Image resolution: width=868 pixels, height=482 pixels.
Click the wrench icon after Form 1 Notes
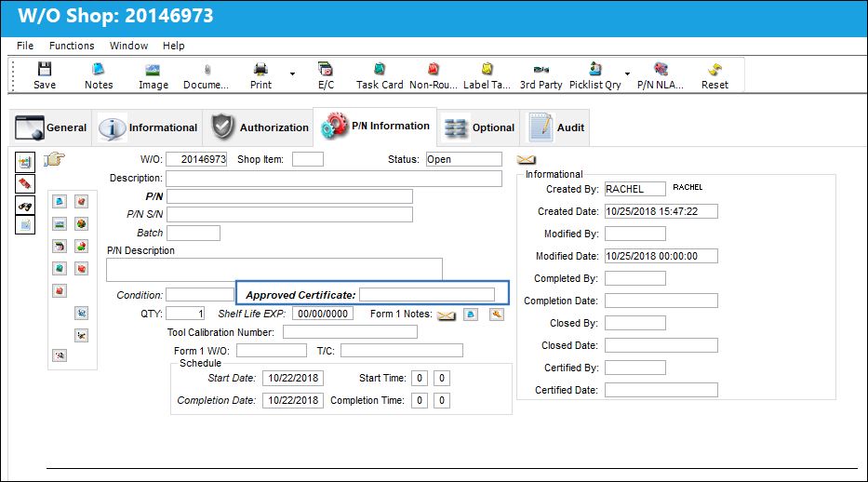pos(497,315)
